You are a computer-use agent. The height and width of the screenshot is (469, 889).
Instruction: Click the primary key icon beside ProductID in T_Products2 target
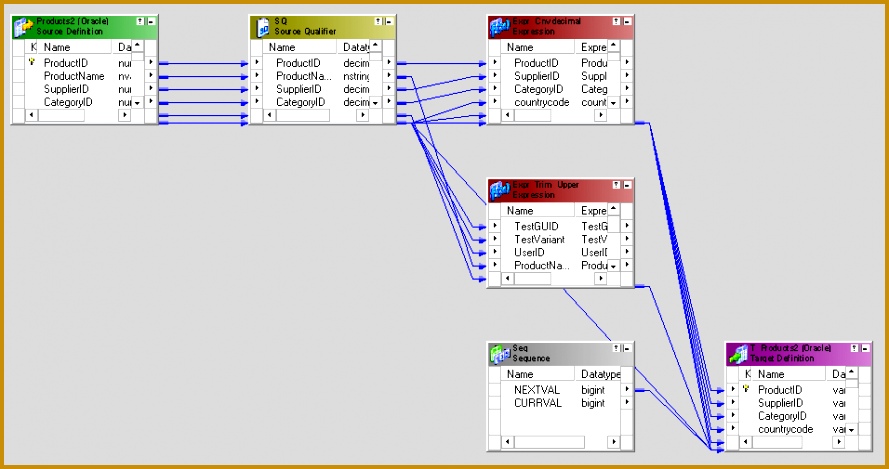(746, 388)
